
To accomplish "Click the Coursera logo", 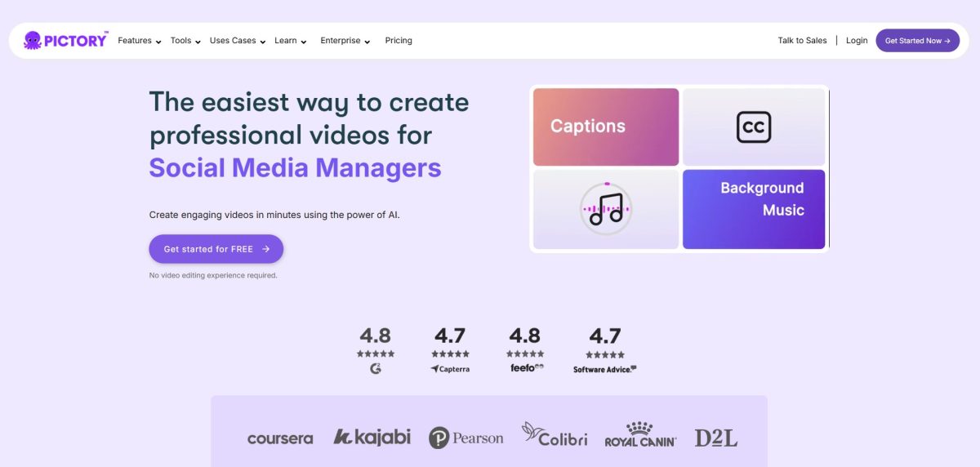I will [280, 438].
